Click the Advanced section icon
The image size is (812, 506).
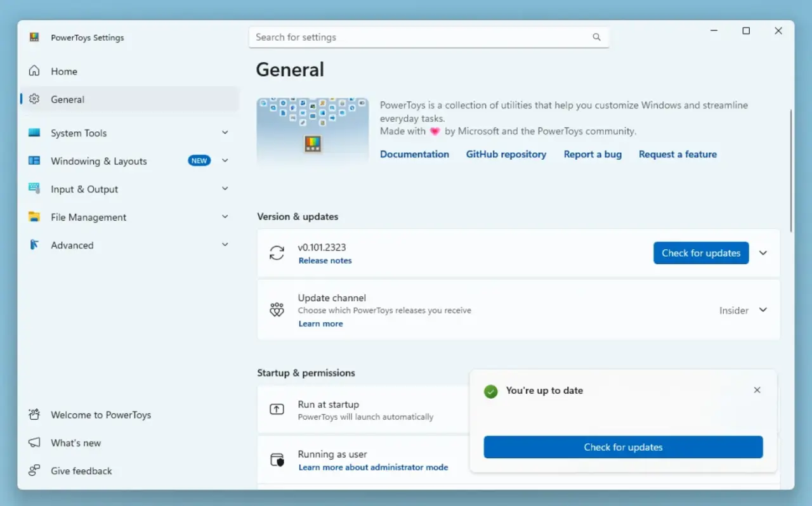point(34,245)
